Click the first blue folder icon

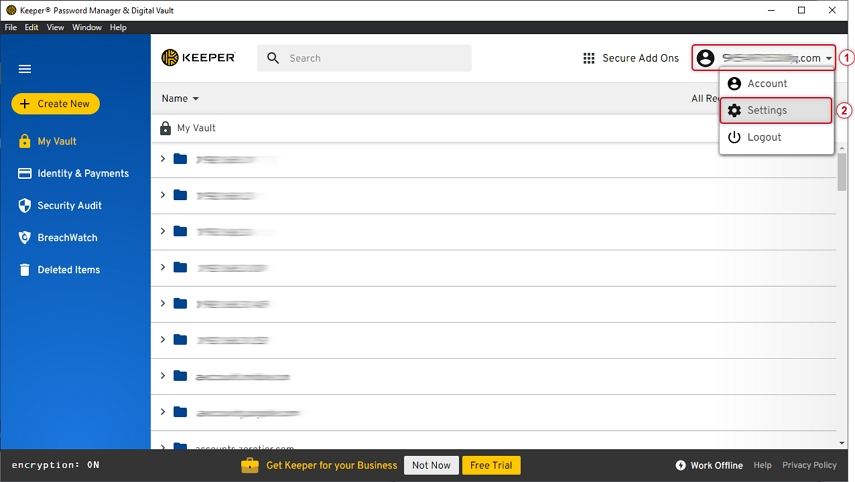[x=180, y=159]
